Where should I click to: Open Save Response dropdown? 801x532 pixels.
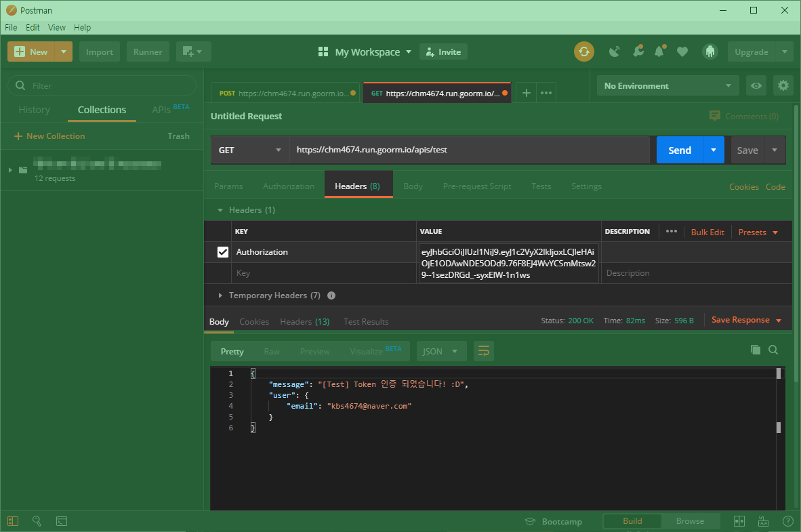[x=746, y=320]
